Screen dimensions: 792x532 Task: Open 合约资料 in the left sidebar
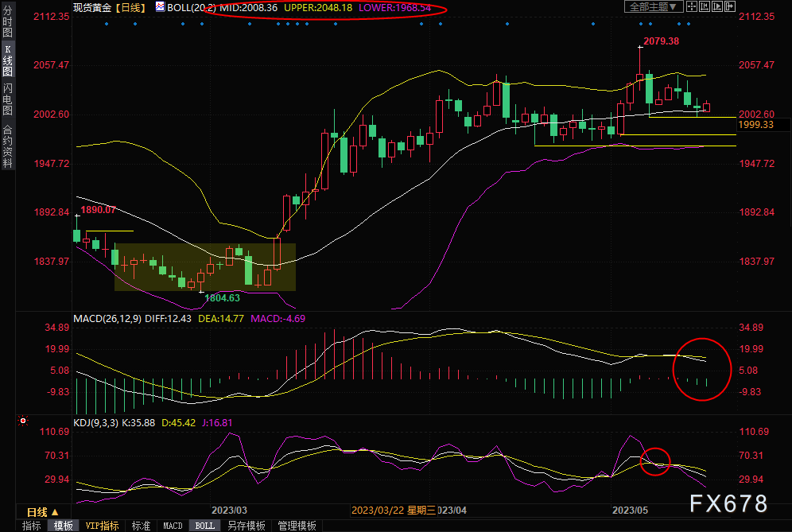pyautogui.click(x=7, y=146)
